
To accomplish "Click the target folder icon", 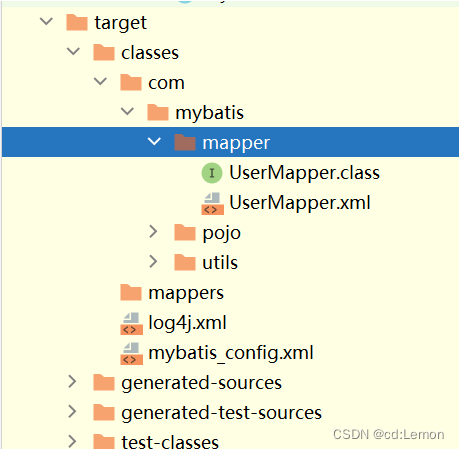I will click(x=77, y=22).
